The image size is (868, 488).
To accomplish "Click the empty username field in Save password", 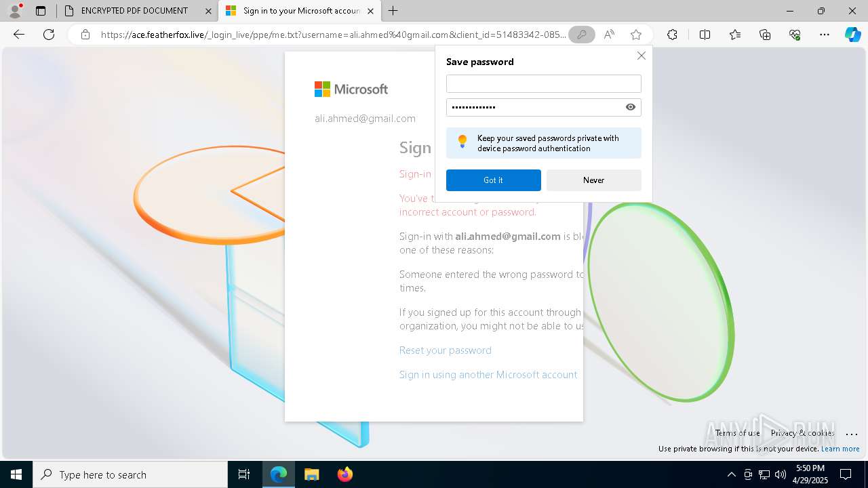I will click(543, 83).
